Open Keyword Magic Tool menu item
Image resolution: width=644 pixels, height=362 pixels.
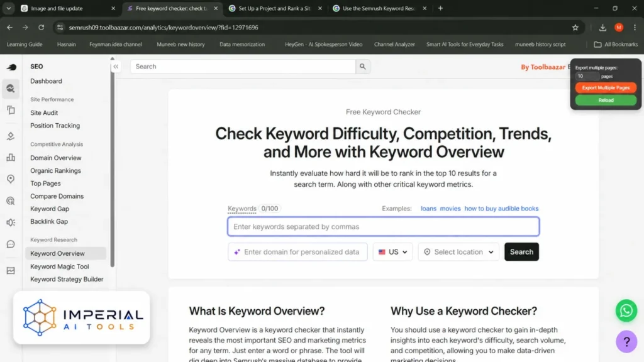(60, 266)
